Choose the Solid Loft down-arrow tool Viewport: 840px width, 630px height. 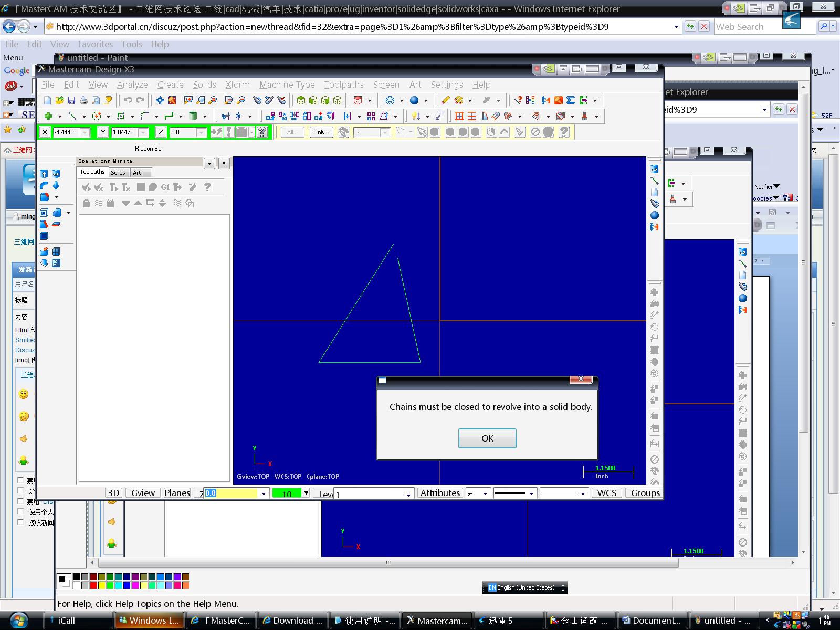tap(56, 185)
